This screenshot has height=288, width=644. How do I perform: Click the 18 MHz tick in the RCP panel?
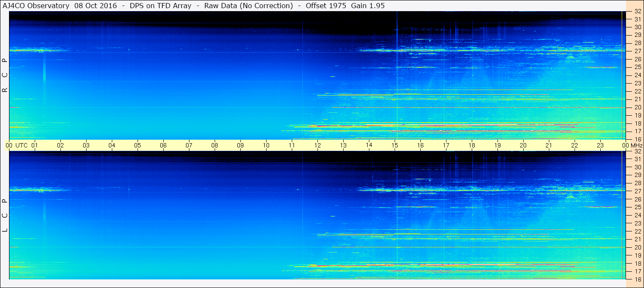(x=638, y=123)
